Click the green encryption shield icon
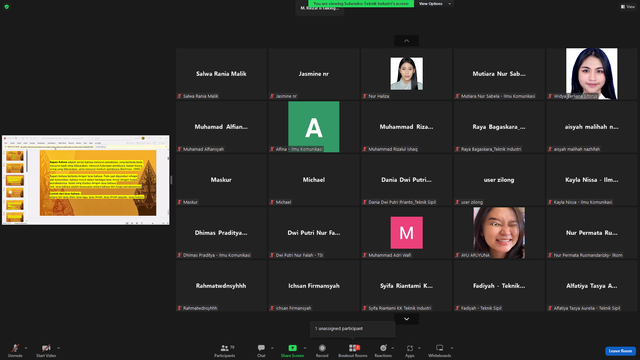The image size is (640, 360). 7,7
